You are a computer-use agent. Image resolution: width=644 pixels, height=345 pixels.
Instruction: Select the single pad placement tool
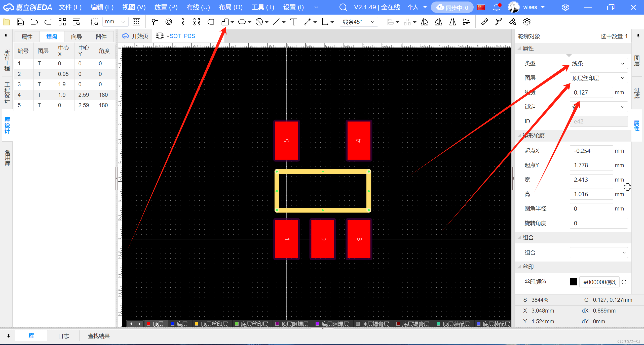pos(155,22)
